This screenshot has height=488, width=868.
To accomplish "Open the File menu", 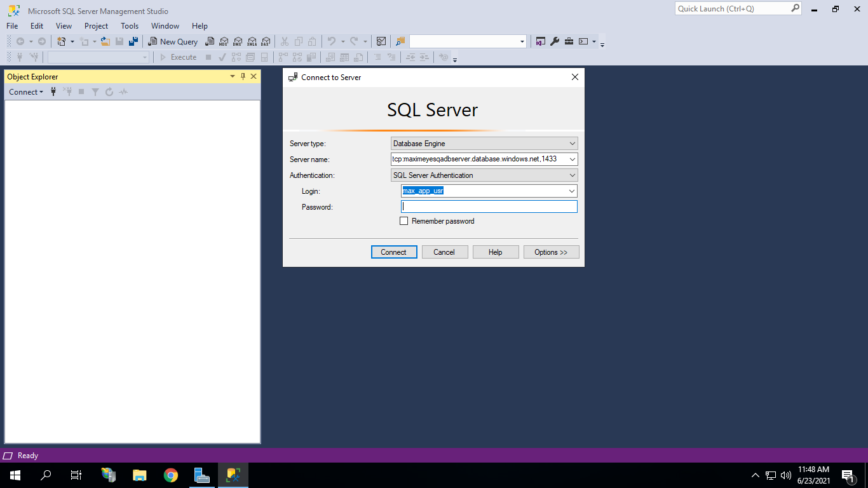I will click(x=12, y=26).
